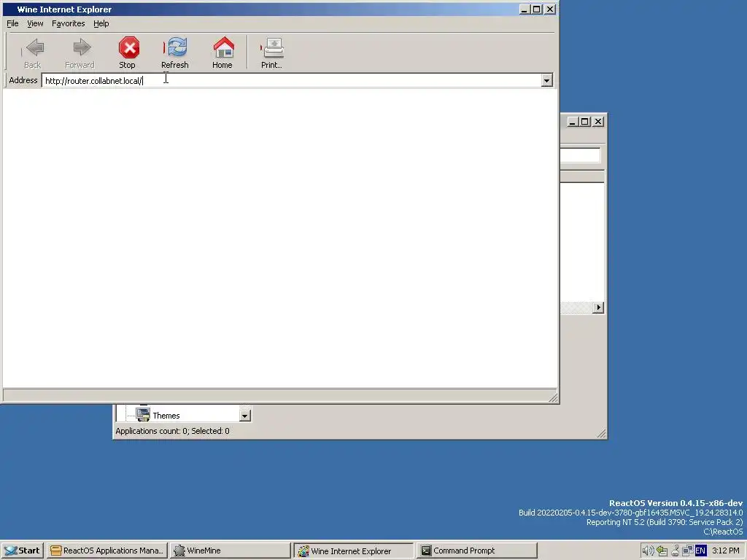Minimize the Wine Internet Explorer window
The width and height of the screenshot is (747, 560).
525,9
